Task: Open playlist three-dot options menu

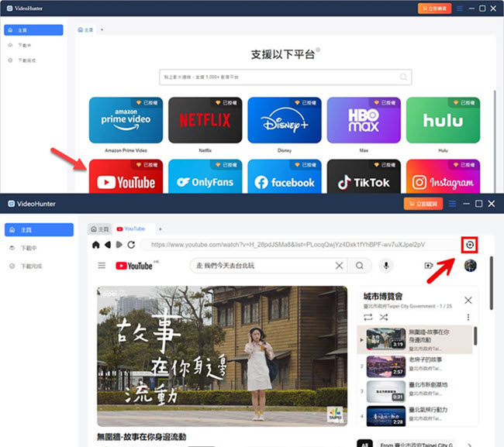Action: tap(468, 318)
